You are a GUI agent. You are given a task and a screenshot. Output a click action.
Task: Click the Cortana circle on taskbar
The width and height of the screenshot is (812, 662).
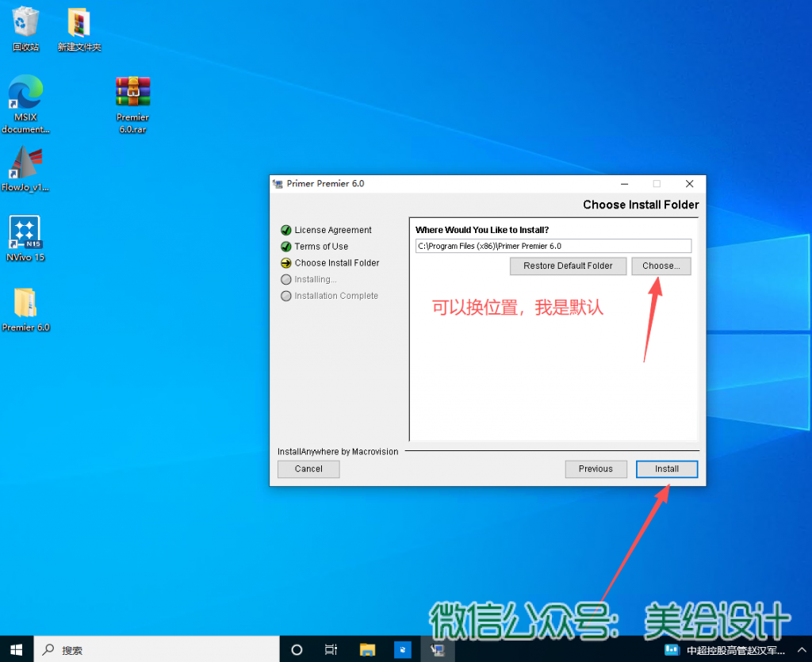point(297,649)
